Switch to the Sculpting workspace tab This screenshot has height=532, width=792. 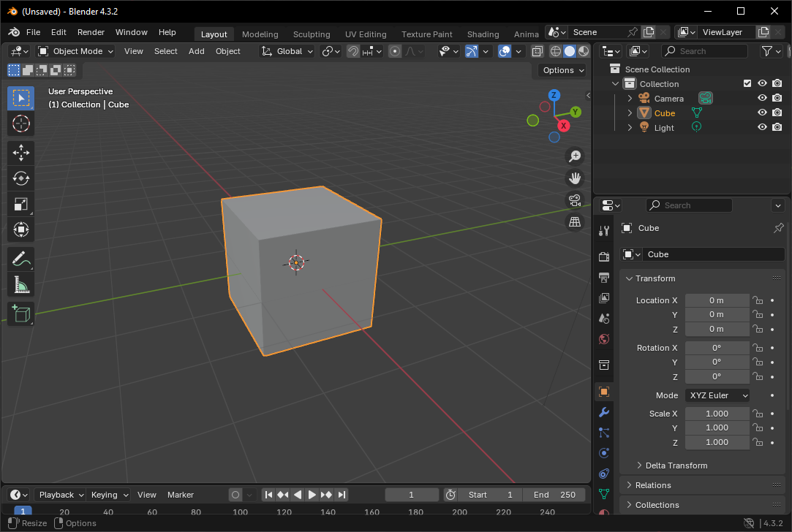(312, 34)
